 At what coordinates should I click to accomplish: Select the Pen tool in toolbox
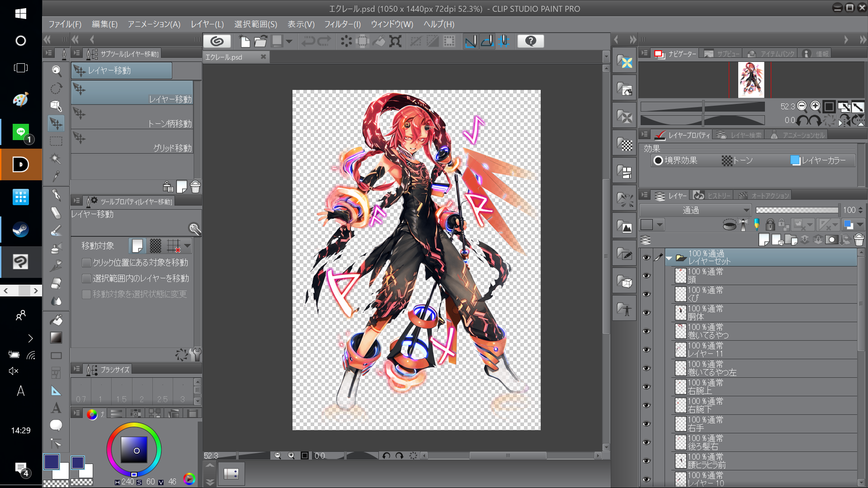(x=56, y=195)
